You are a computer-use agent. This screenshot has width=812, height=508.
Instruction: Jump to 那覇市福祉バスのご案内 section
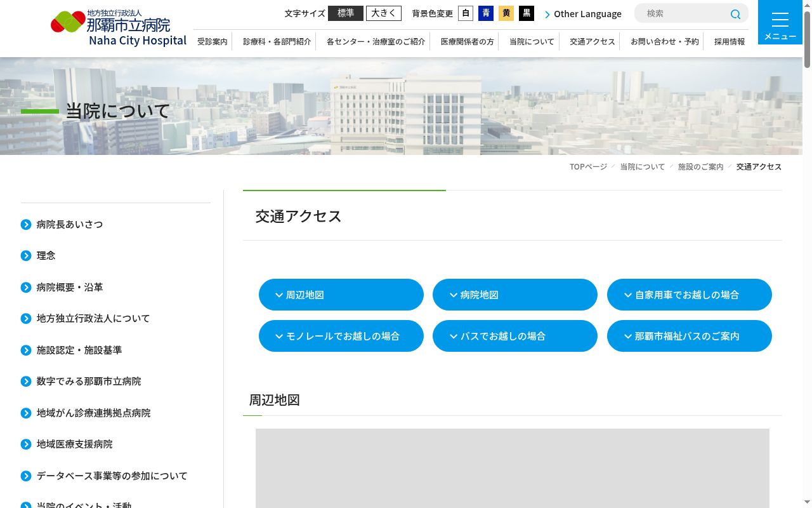(690, 336)
